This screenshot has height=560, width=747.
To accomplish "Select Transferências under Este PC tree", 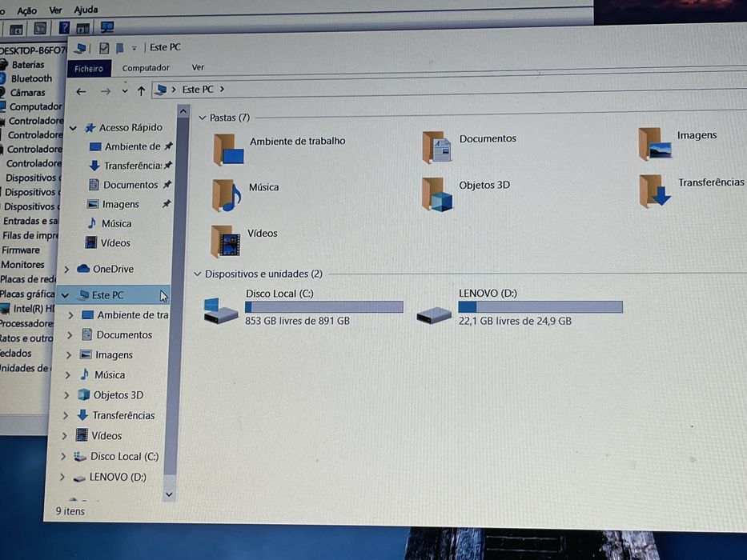I will pyautogui.click(x=123, y=415).
